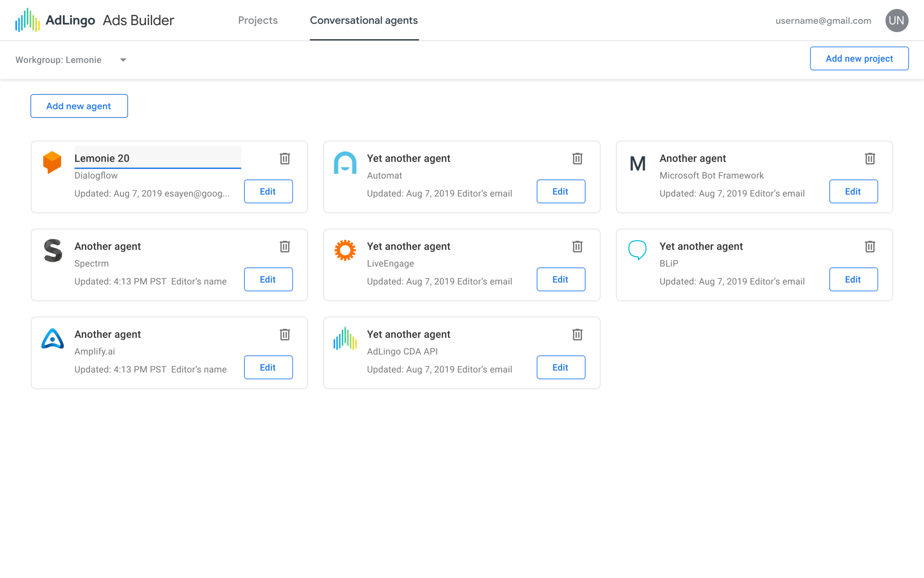Click trash icon on Automat agent card

pyautogui.click(x=577, y=159)
